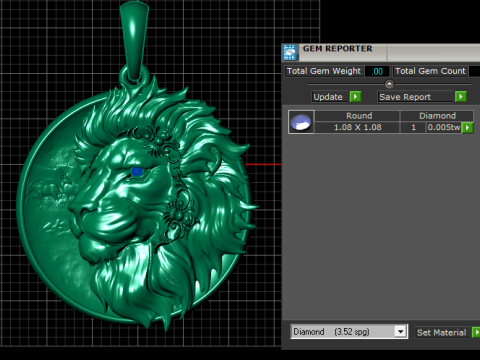Click the 1.08 X 1.08 size cell
This screenshot has height=360, width=480.
[357, 127]
